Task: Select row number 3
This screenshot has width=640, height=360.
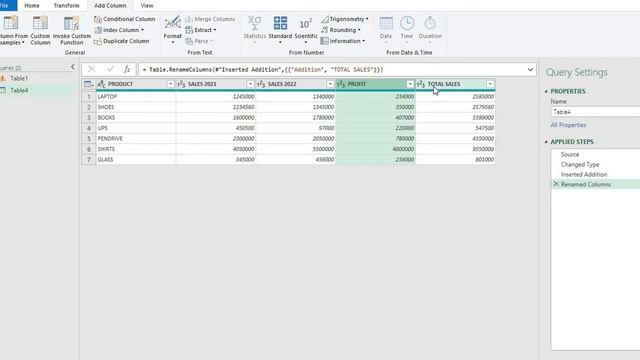Action: click(x=89, y=118)
